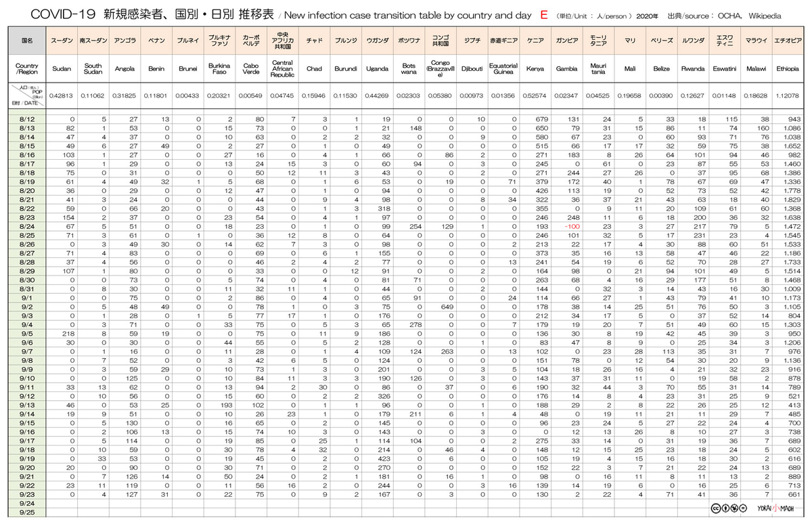This screenshot has width=812, height=522.
Task: Select the "Eswatini" column header
Action: coord(724,68)
